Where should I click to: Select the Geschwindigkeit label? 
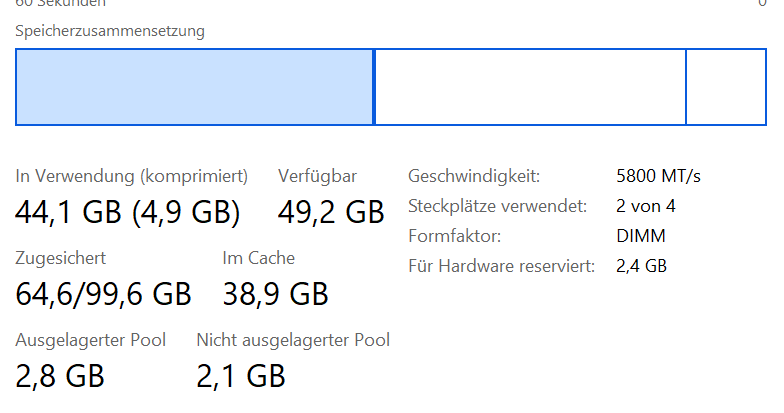474,176
